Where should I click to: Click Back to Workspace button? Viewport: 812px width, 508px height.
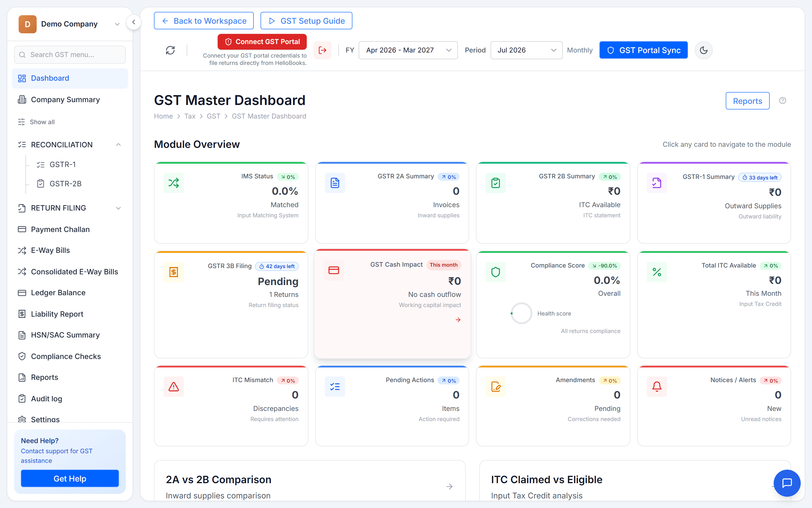204,21
